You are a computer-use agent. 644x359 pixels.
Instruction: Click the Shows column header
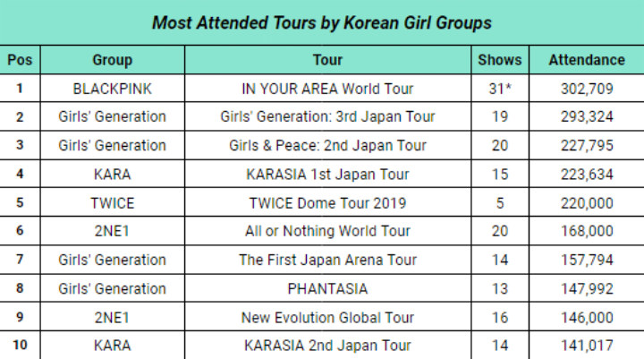point(500,60)
